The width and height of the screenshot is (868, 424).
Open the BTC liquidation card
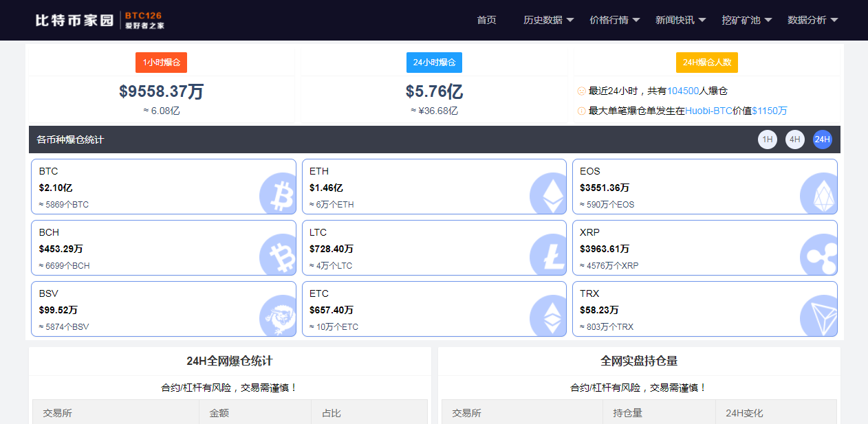pos(164,187)
